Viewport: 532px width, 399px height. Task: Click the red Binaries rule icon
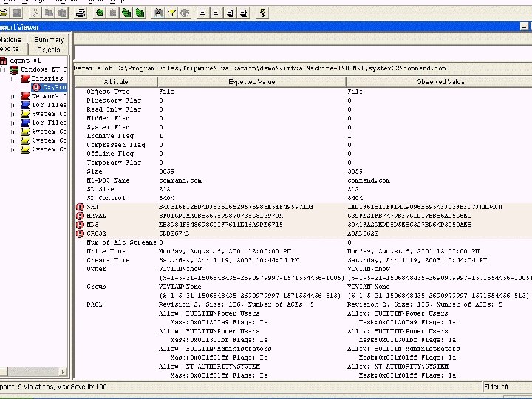tap(25, 78)
